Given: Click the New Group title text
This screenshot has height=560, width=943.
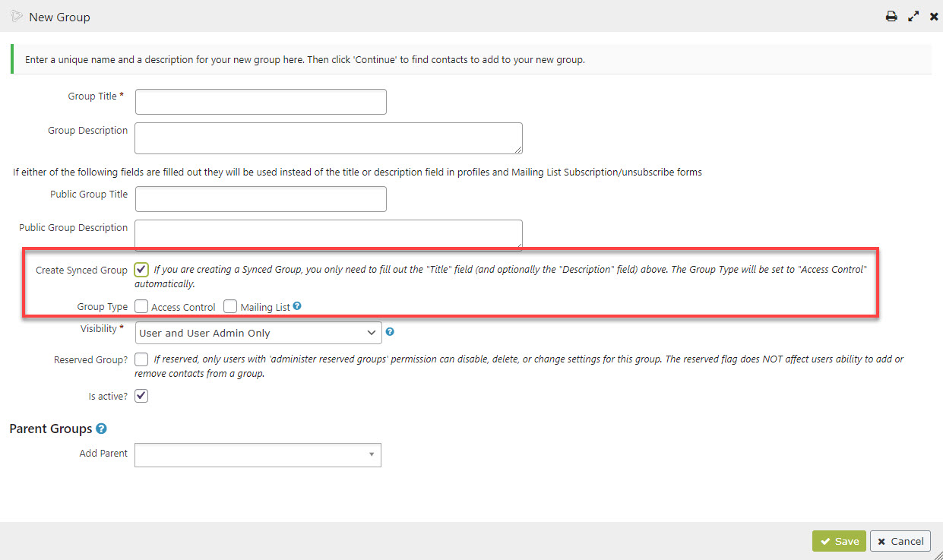Looking at the screenshot, I should (59, 17).
